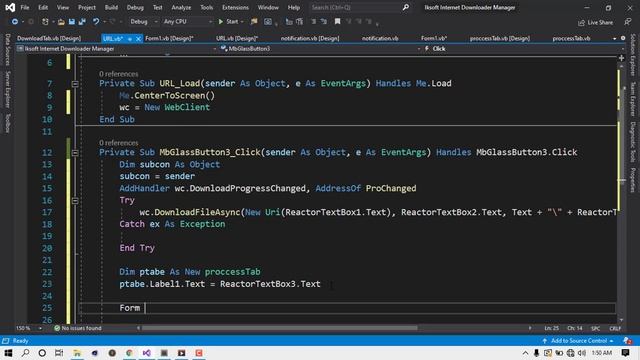Click the CRLF line ending indicator
The height and width of the screenshot is (360, 640).
615,328
